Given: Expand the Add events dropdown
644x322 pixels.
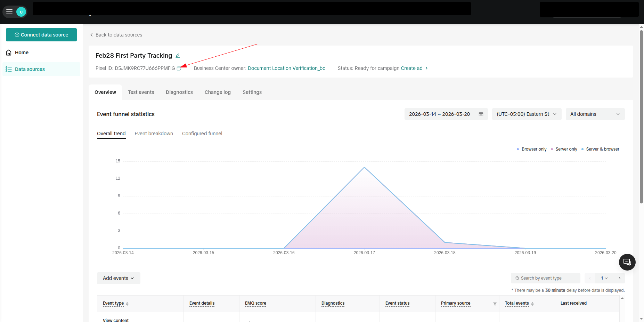Looking at the screenshot, I should click(x=119, y=278).
